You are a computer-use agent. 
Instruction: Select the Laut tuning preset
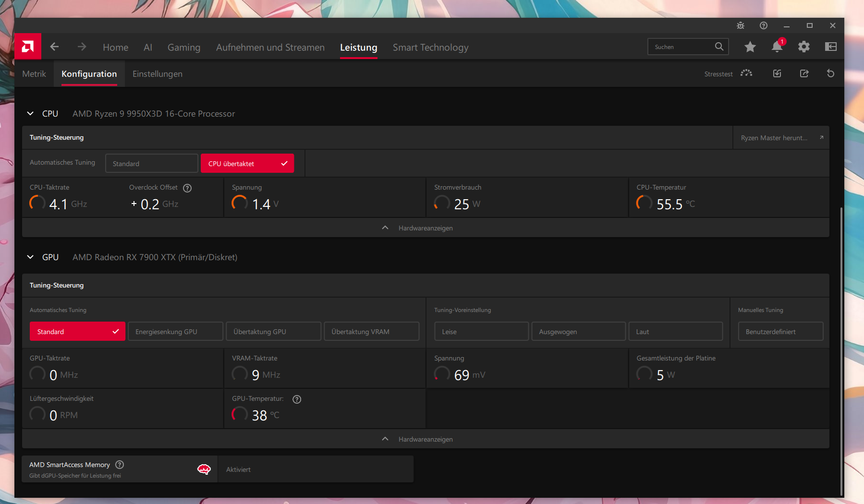676,332
